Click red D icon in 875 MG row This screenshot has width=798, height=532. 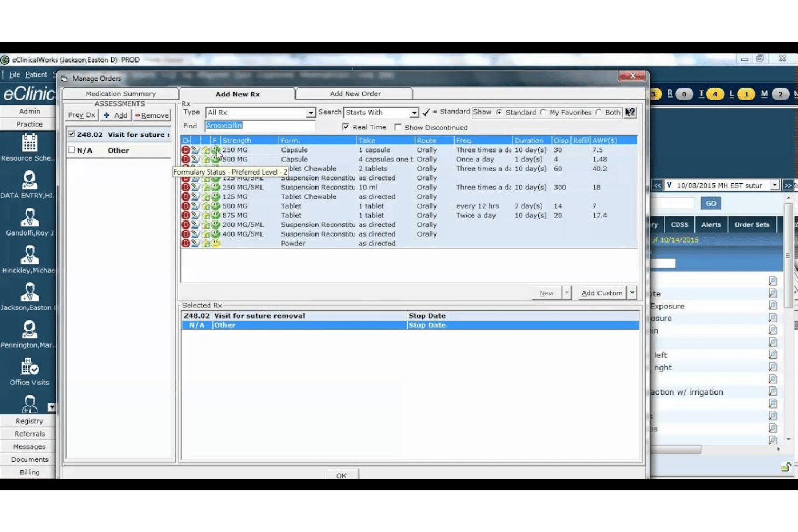pyautogui.click(x=185, y=215)
